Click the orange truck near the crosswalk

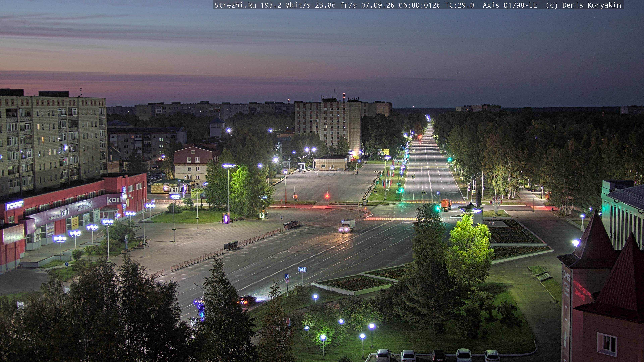click(446, 205)
